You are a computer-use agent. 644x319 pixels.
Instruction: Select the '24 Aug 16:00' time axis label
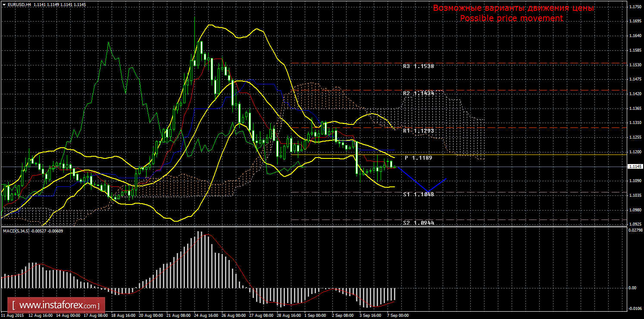[x=205, y=316]
